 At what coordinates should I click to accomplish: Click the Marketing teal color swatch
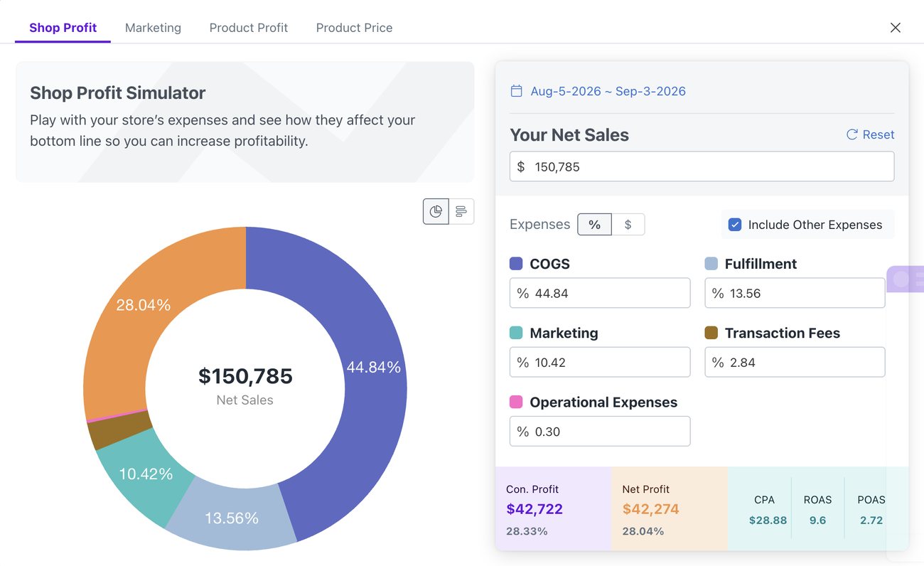point(516,333)
